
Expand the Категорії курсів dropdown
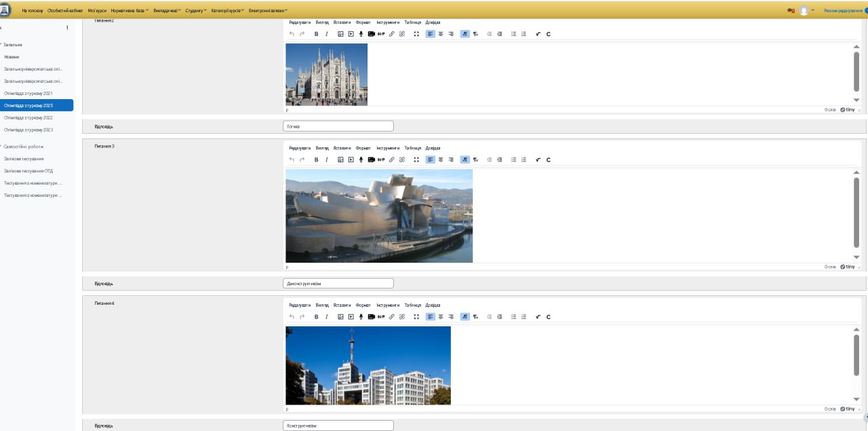coord(228,10)
